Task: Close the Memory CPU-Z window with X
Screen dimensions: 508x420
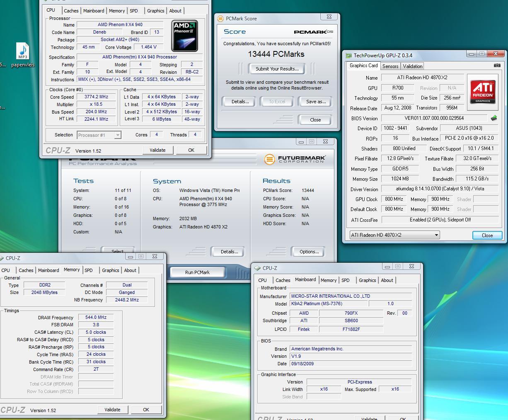Action: click(155, 256)
